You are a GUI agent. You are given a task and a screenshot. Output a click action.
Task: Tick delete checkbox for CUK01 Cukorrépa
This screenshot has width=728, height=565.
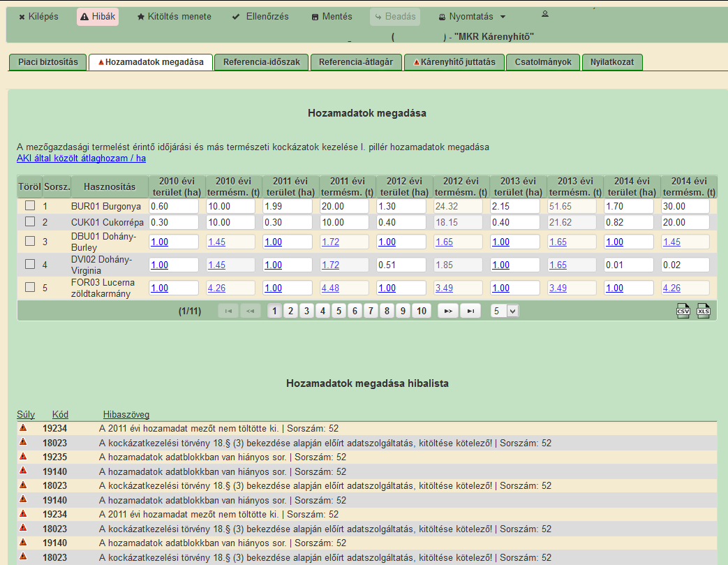(x=30, y=221)
